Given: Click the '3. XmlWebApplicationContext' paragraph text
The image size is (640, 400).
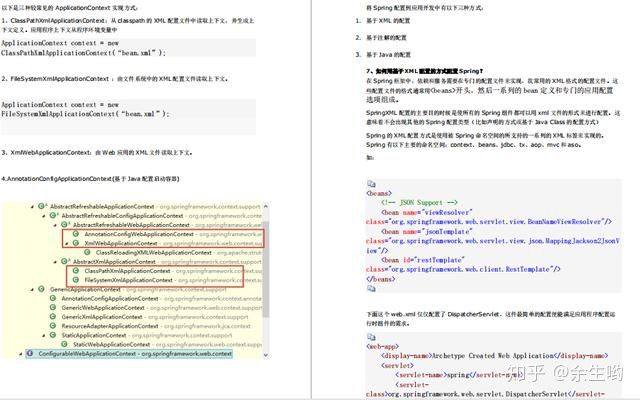Looking at the screenshot, I should (97, 152).
